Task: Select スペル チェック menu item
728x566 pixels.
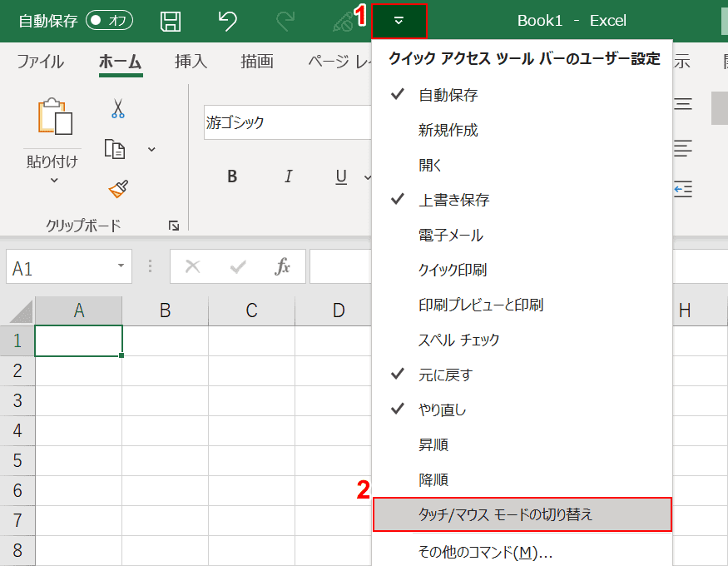Action: point(522,340)
